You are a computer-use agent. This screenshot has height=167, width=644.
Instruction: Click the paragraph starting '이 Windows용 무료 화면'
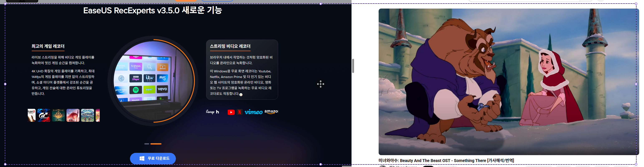[241, 82]
